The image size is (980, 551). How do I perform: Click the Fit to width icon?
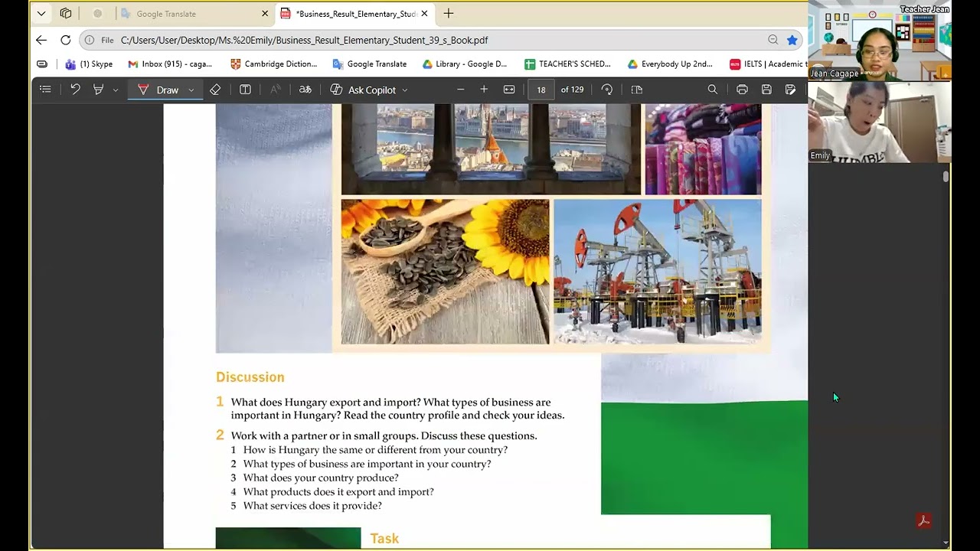(x=509, y=90)
